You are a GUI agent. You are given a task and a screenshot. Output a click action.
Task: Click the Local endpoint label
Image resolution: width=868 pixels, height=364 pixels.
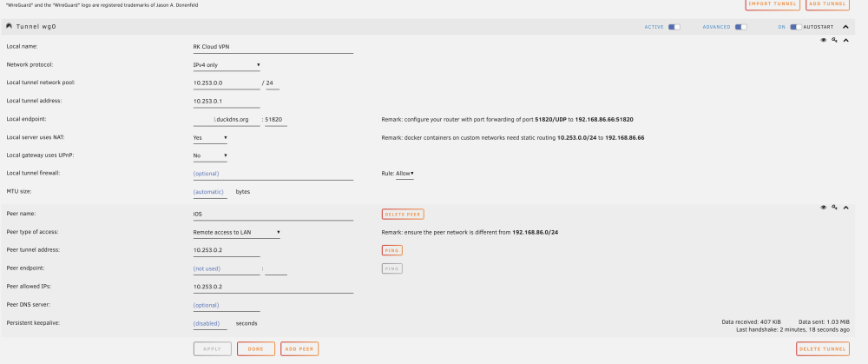tap(25, 119)
